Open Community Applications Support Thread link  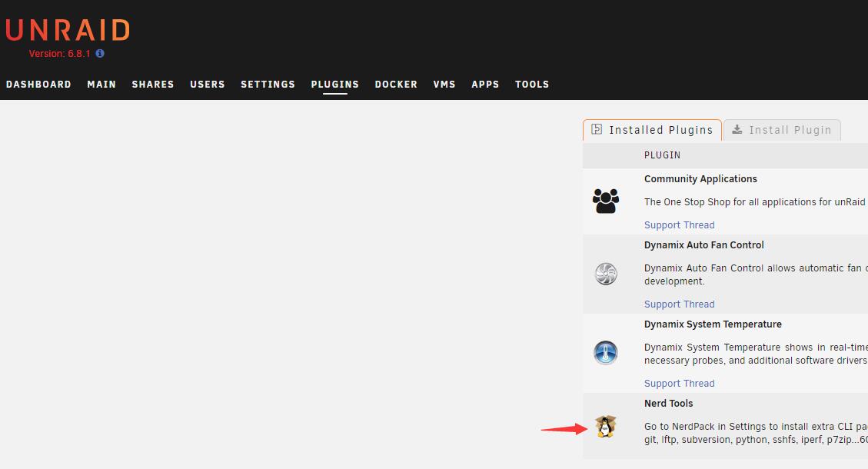(x=679, y=225)
